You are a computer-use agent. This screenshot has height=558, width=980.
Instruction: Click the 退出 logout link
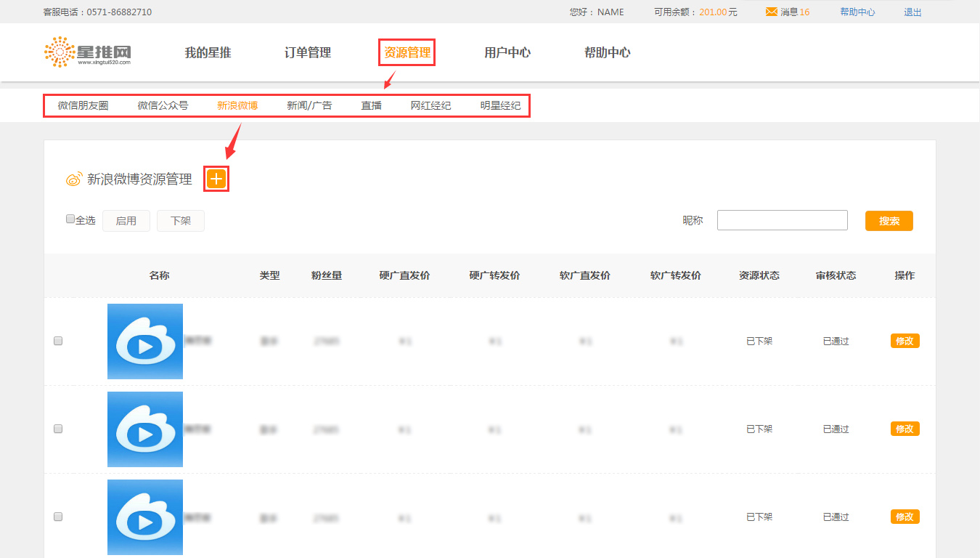click(912, 12)
